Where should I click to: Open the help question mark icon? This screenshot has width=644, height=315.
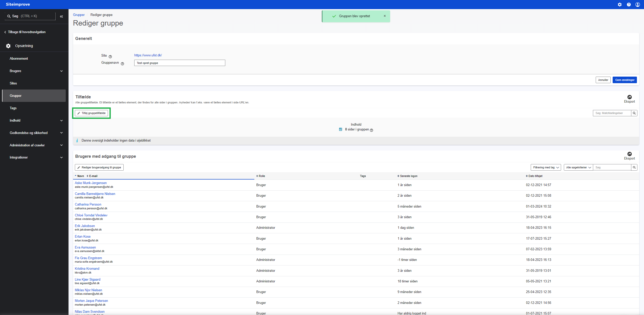point(629,5)
